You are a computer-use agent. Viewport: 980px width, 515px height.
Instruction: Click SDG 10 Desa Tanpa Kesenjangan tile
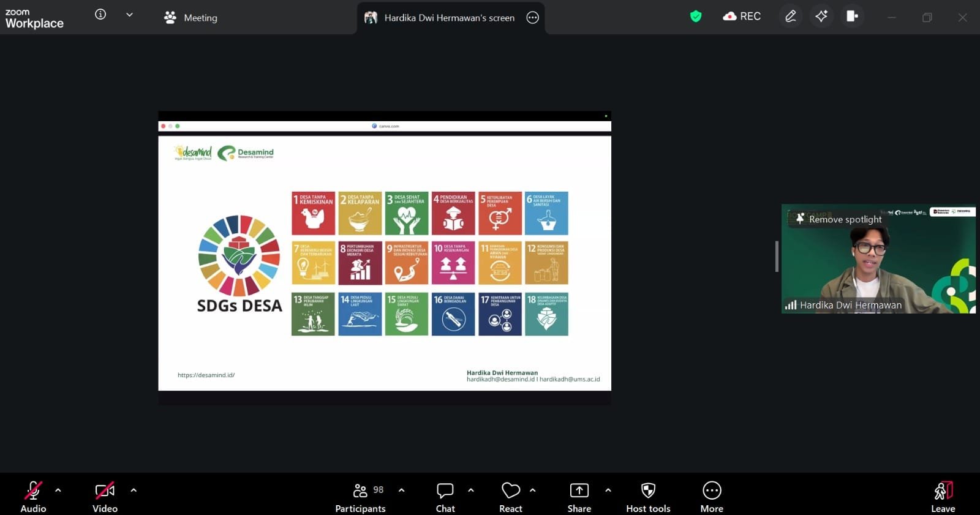[453, 263]
